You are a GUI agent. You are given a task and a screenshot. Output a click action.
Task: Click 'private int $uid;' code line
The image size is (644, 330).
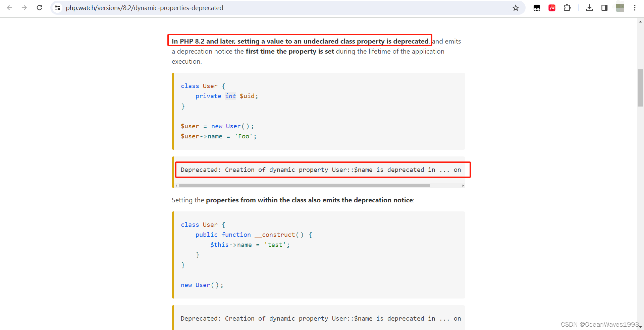[227, 96]
